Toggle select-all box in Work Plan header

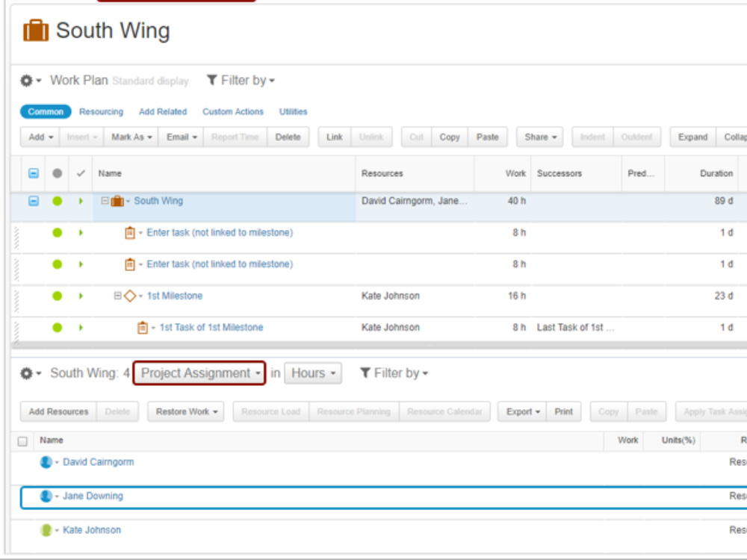pyautogui.click(x=34, y=173)
